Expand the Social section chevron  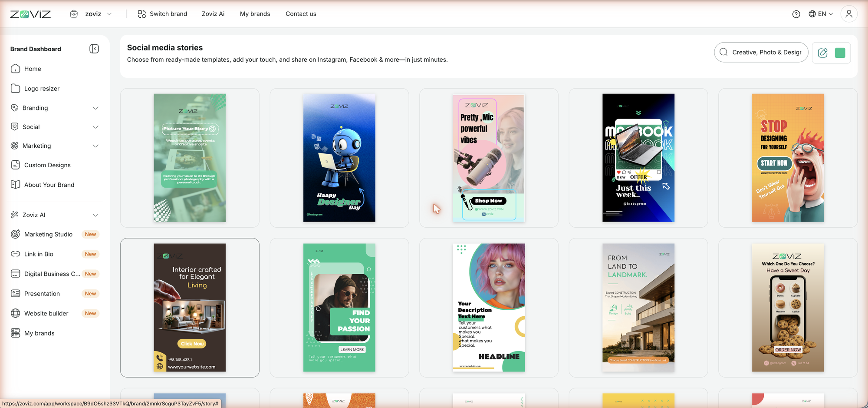[x=95, y=127]
